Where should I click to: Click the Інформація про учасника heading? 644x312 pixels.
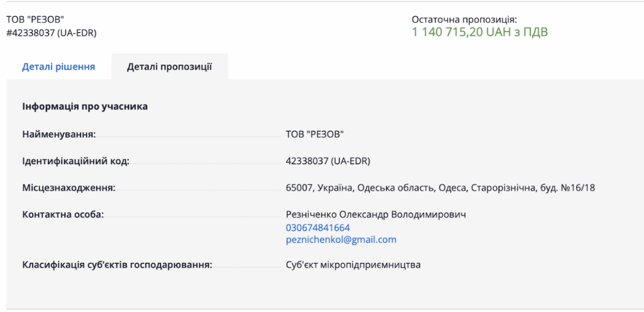[x=85, y=107]
